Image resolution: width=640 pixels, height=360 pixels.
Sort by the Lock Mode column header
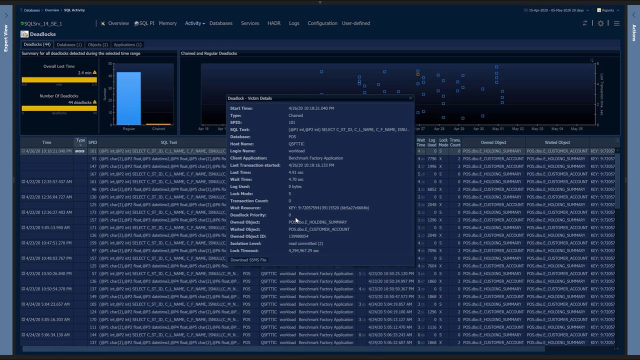443,142
